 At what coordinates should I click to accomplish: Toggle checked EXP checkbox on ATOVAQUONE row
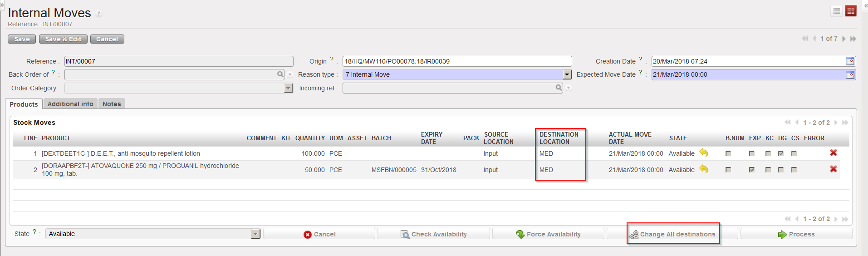pyautogui.click(x=752, y=170)
